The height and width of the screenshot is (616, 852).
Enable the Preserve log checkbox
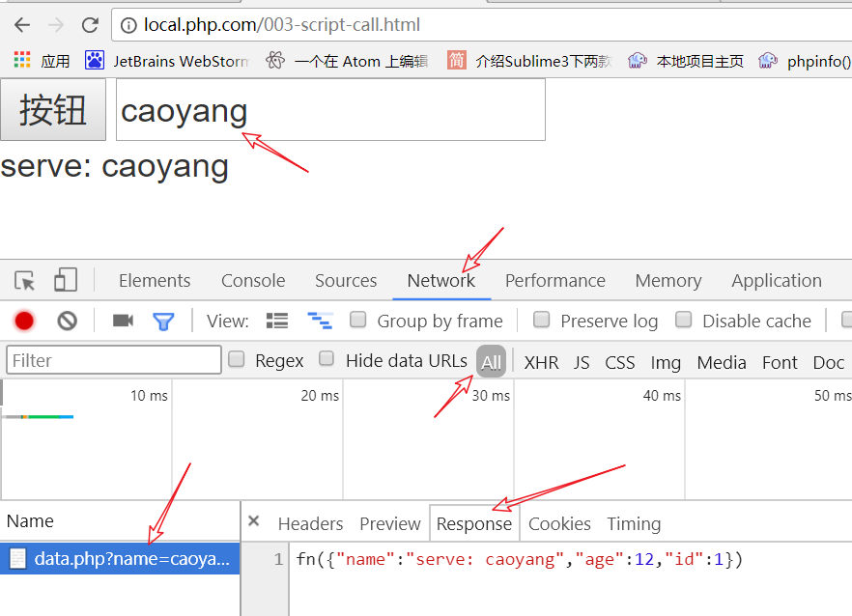click(x=542, y=320)
